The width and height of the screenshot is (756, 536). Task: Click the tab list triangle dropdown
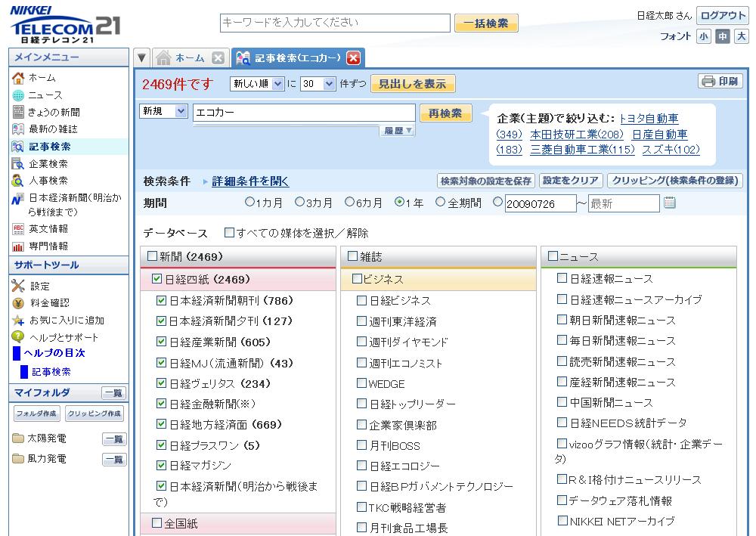point(142,58)
